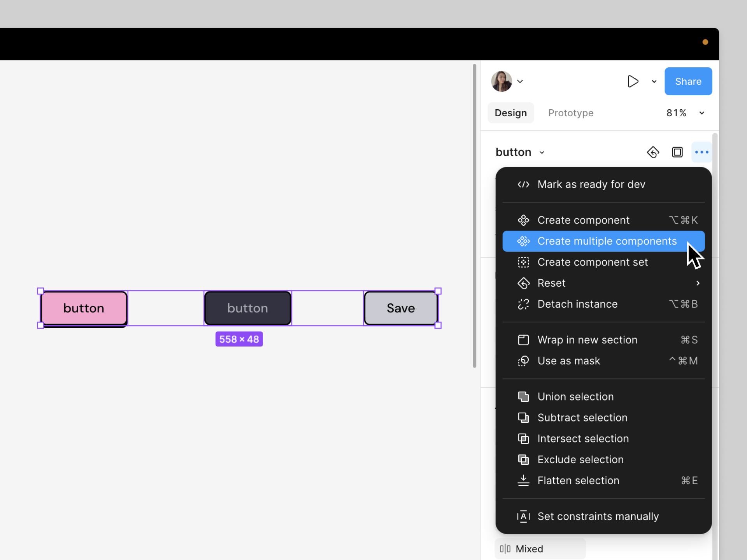Switch to the Prototype tab
This screenshot has width=747, height=560.
coord(570,113)
